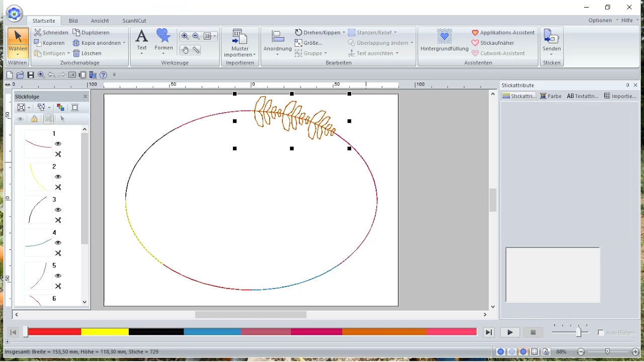Open zoom-to-fit dropdown arrow in Stickfolge toolbar
This screenshot has height=362, width=644.
coord(29,107)
